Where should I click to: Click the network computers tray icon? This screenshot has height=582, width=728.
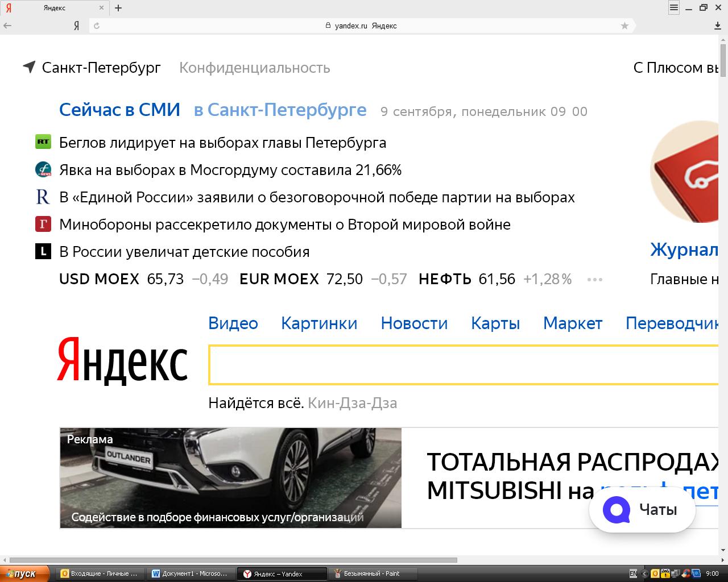[x=675, y=573]
